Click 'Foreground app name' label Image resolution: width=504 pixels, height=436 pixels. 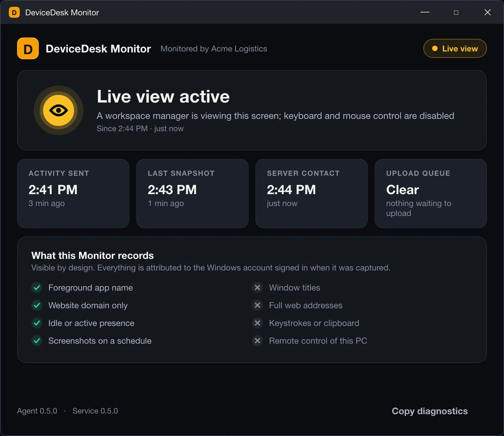click(x=91, y=288)
